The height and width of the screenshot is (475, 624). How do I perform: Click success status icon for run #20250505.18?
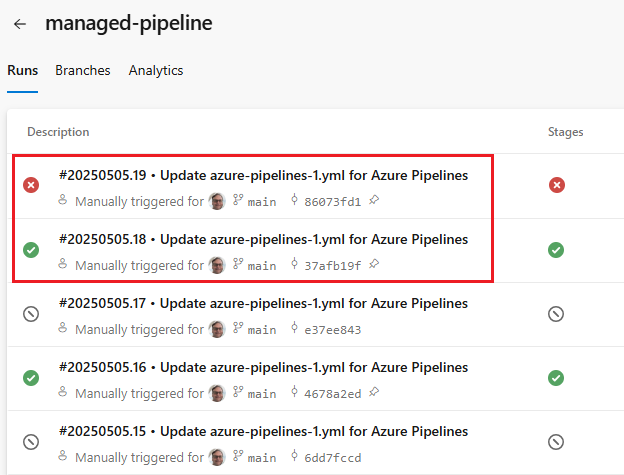click(31, 249)
